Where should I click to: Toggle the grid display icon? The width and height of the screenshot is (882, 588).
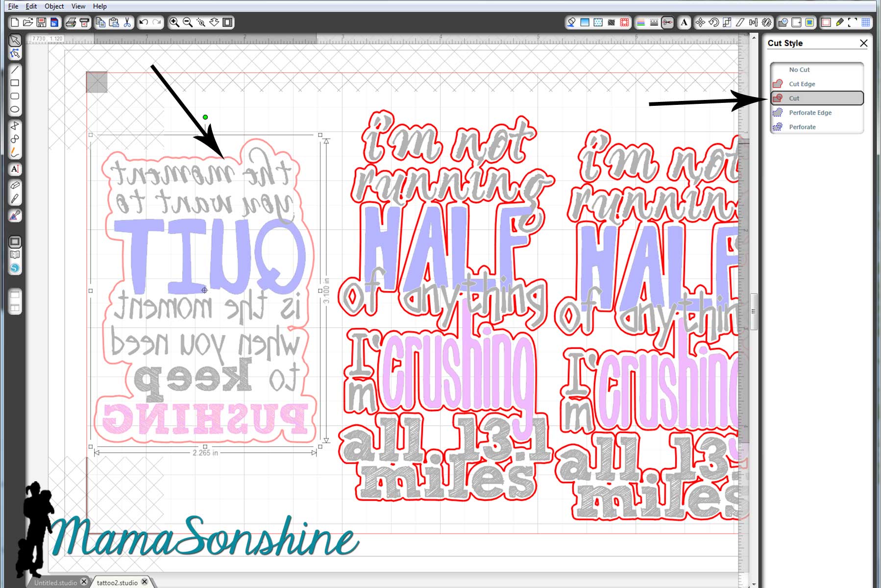pos(866,23)
